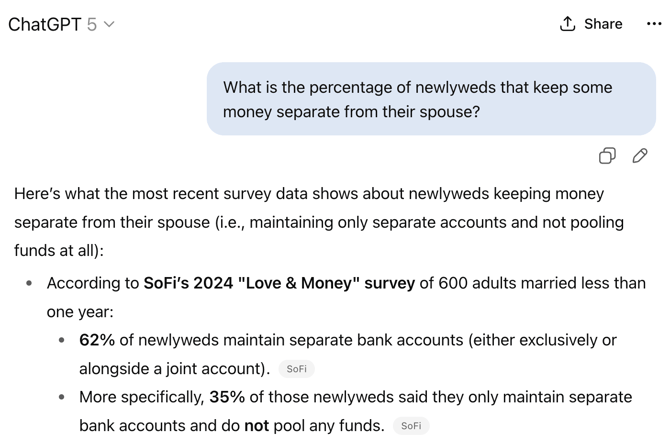670x444 pixels.
Task: Click the blue user question bubble
Action: pos(431,99)
